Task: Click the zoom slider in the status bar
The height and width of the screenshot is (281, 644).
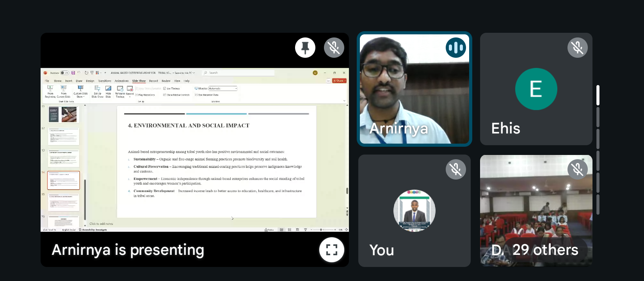Action: click(323, 230)
